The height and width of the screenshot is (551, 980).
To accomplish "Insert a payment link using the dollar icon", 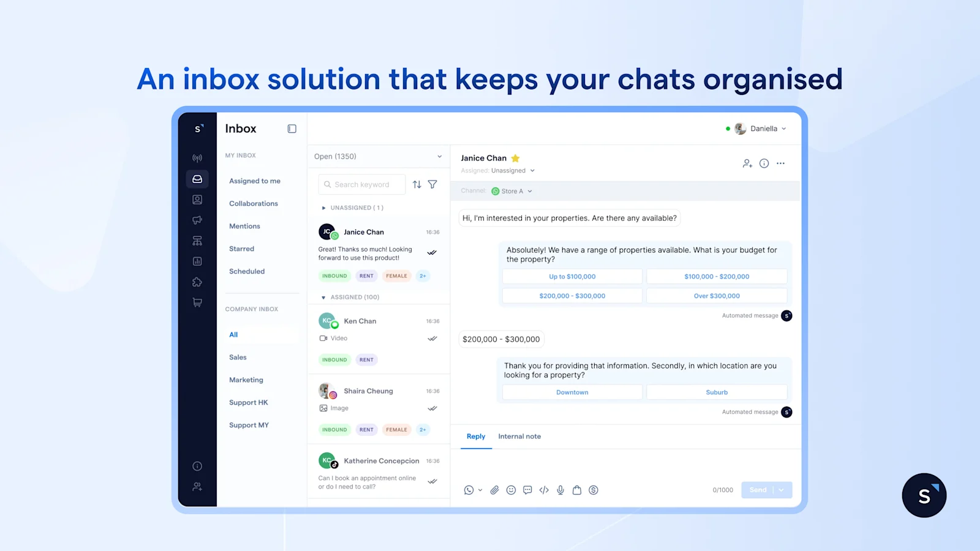I will click(593, 490).
